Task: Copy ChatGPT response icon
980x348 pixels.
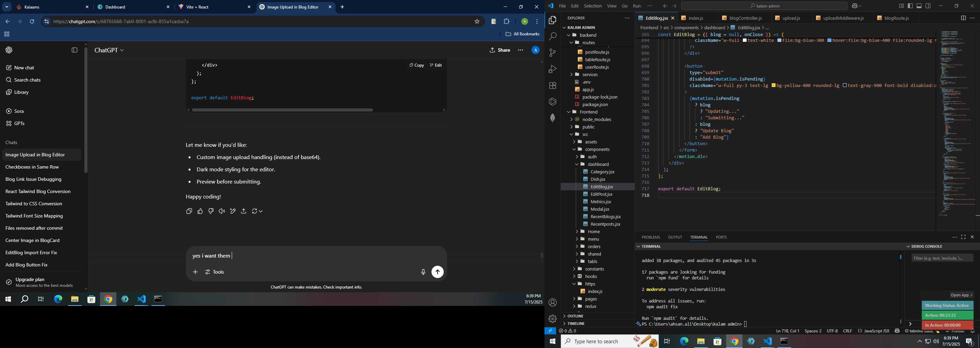Action: coord(189,211)
